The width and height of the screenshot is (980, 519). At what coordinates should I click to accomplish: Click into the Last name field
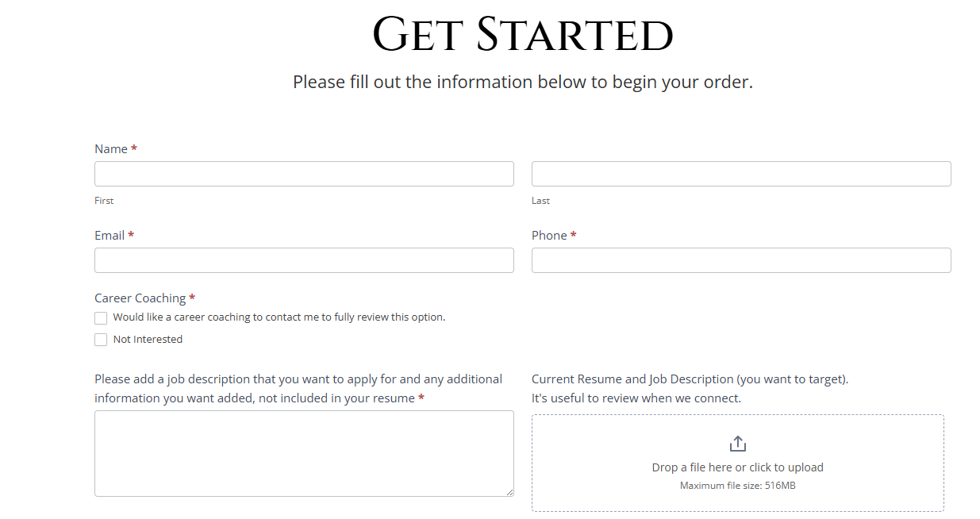coord(740,174)
